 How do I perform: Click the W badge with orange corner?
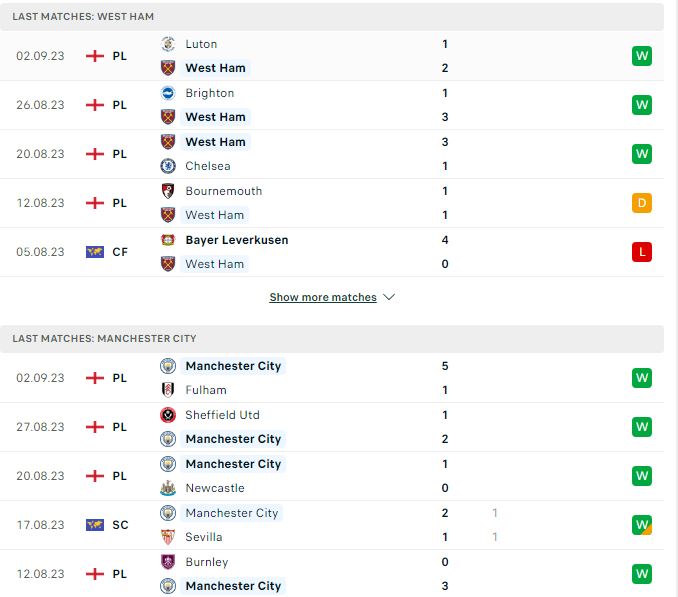pos(642,525)
